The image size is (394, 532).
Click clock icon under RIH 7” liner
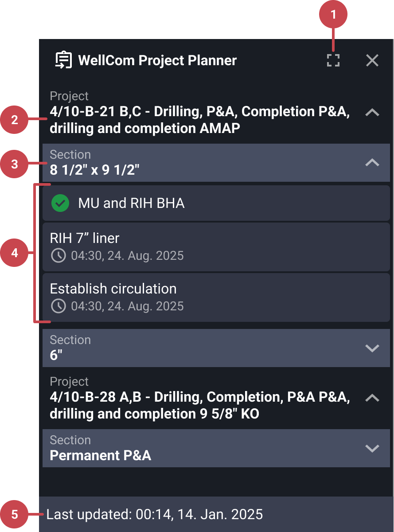coord(59,256)
